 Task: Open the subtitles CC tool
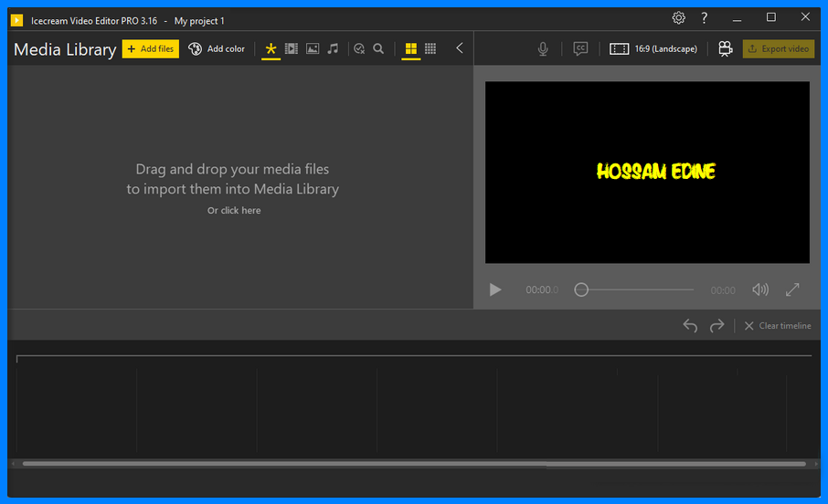[x=580, y=49]
